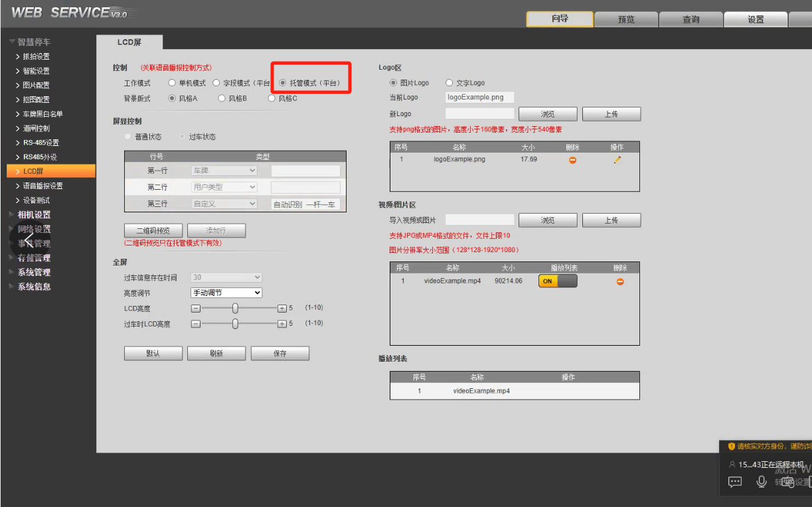The height and width of the screenshot is (507, 812).
Task: Click the 保存 button
Action: point(280,353)
